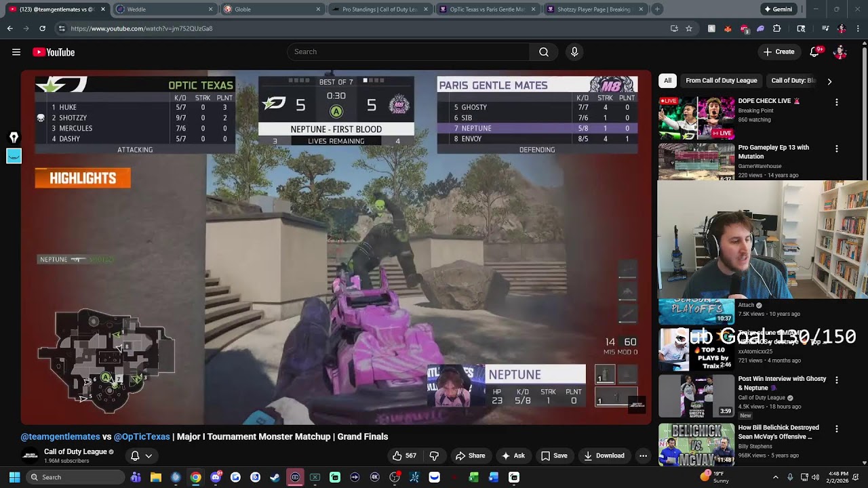
Task: Reload the page with the refresh icon
Action: (x=42, y=28)
